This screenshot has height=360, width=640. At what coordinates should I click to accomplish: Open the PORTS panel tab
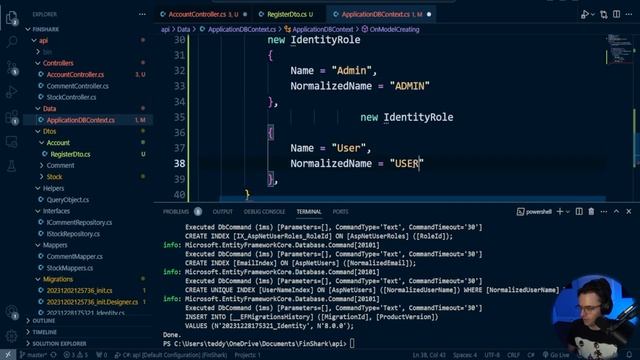coord(340,211)
